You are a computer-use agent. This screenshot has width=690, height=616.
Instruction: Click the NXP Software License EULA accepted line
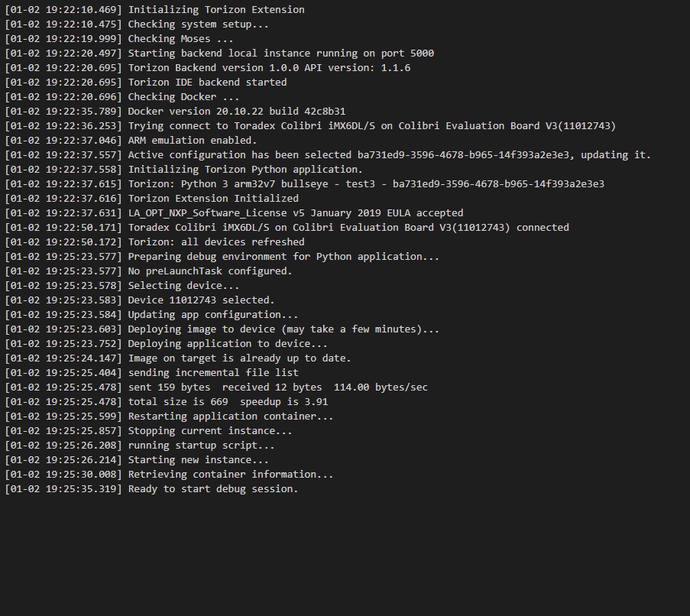point(234,213)
